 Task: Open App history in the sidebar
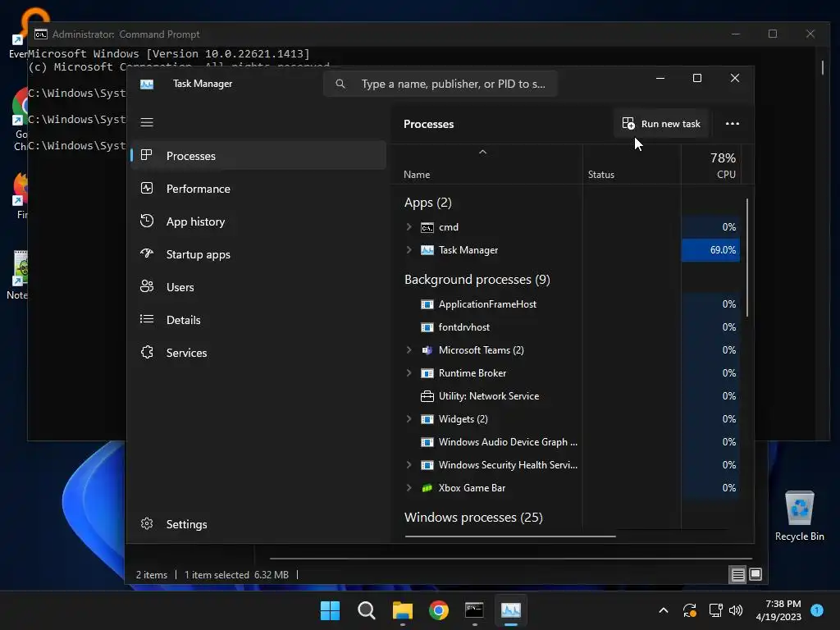(x=258, y=221)
